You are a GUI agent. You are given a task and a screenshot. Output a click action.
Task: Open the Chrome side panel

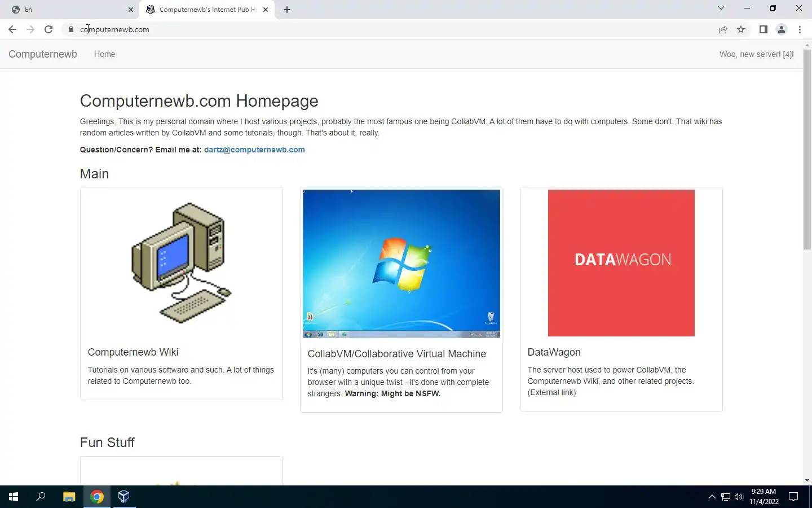coord(763,29)
